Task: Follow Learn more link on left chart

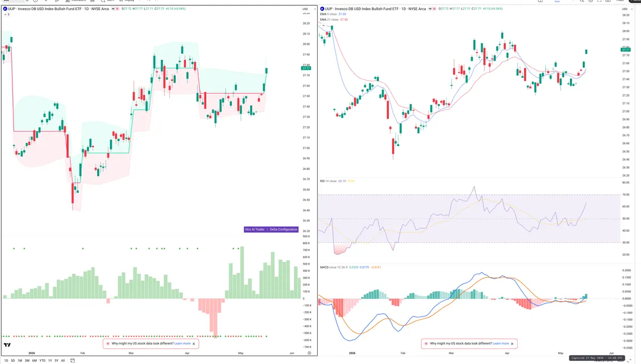Action: [x=182, y=344]
